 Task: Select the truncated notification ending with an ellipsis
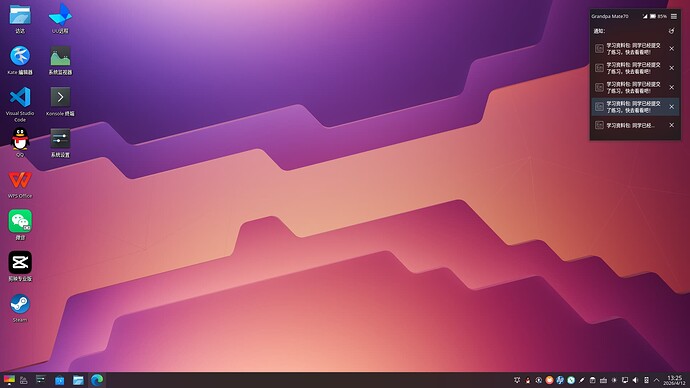point(635,125)
